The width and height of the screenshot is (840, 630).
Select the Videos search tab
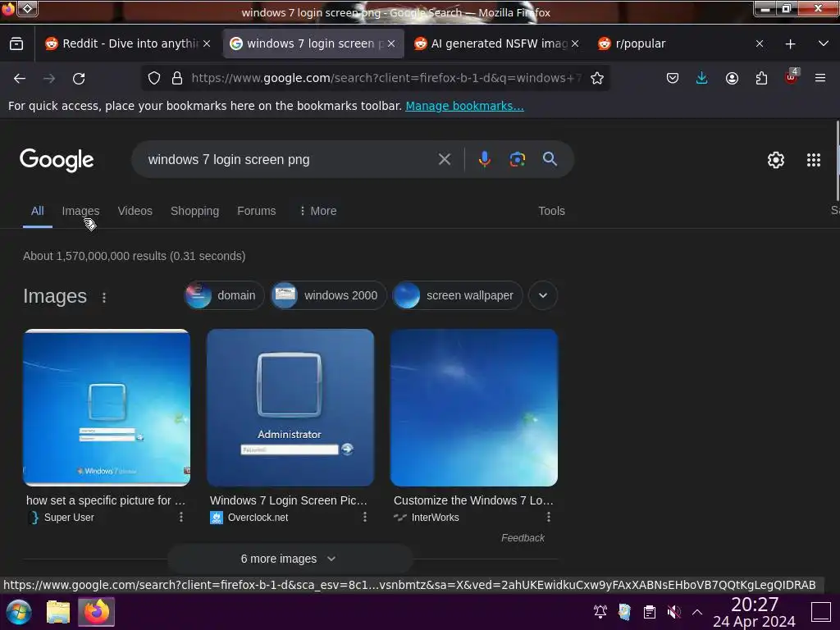click(x=135, y=211)
